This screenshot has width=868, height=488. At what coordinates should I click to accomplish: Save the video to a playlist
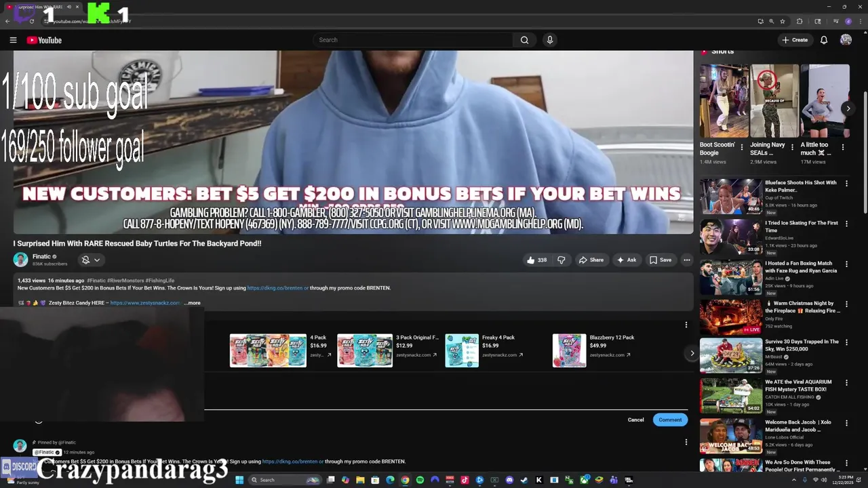(x=660, y=260)
